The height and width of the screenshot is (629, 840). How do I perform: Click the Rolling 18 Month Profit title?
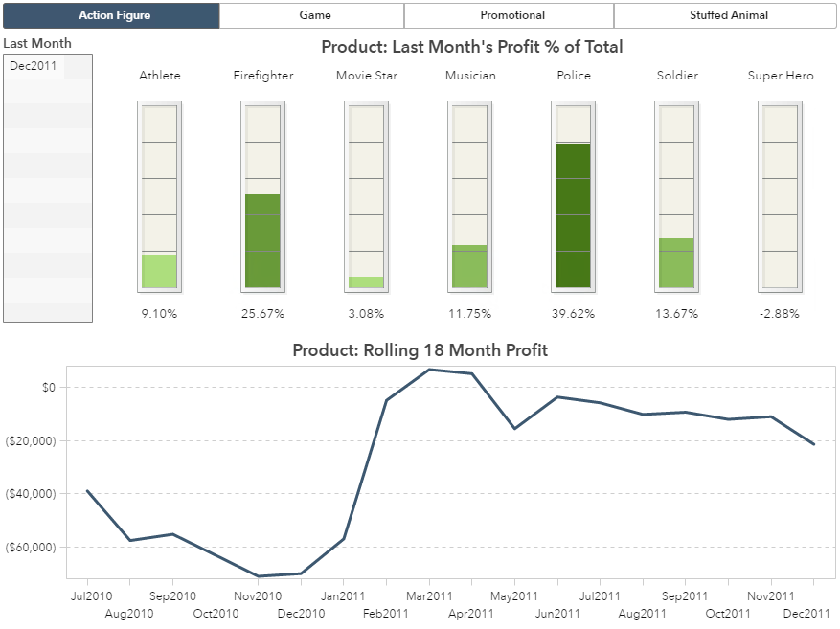click(x=420, y=350)
